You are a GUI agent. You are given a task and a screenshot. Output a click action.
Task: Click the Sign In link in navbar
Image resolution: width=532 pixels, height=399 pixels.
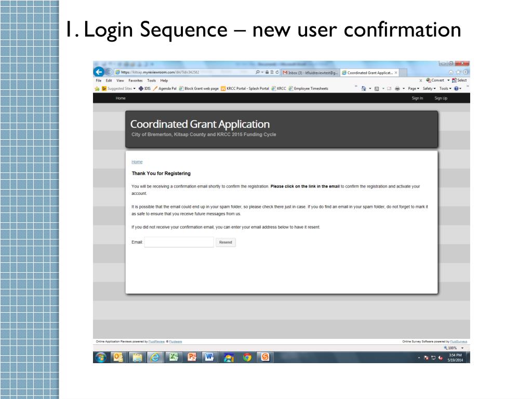point(417,98)
